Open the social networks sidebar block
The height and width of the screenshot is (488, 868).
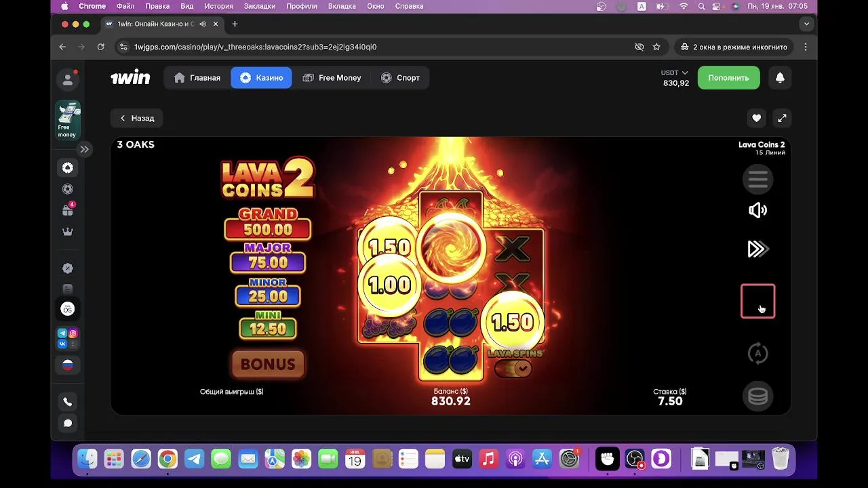tap(68, 338)
